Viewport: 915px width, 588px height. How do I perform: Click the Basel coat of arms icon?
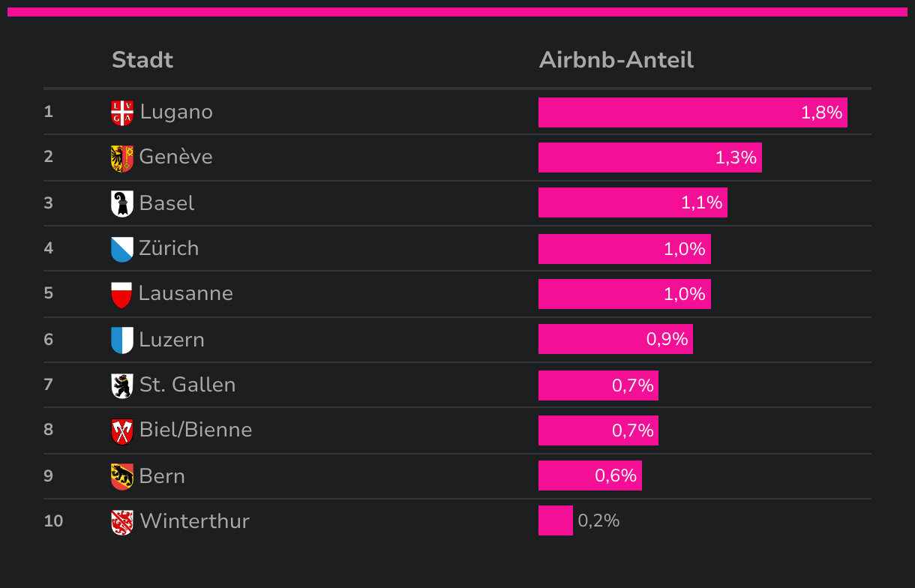(x=122, y=204)
